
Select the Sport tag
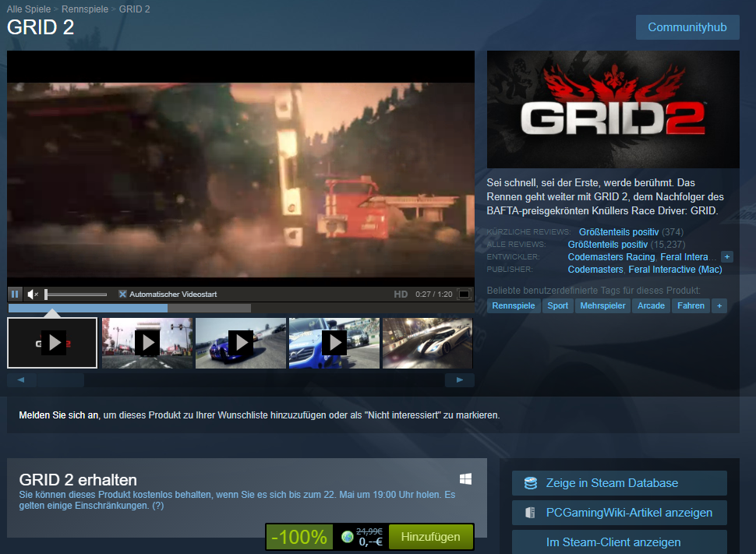click(558, 305)
